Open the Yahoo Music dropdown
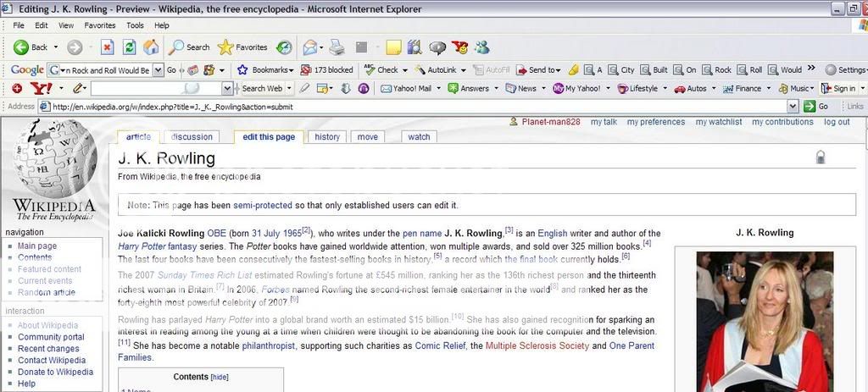The height and width of the screenshot is (392, 868). pos(811,88)
